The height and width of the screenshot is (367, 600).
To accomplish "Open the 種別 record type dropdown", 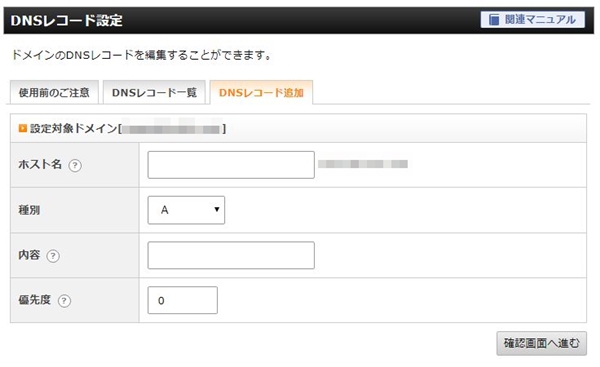I will point(186,210).
